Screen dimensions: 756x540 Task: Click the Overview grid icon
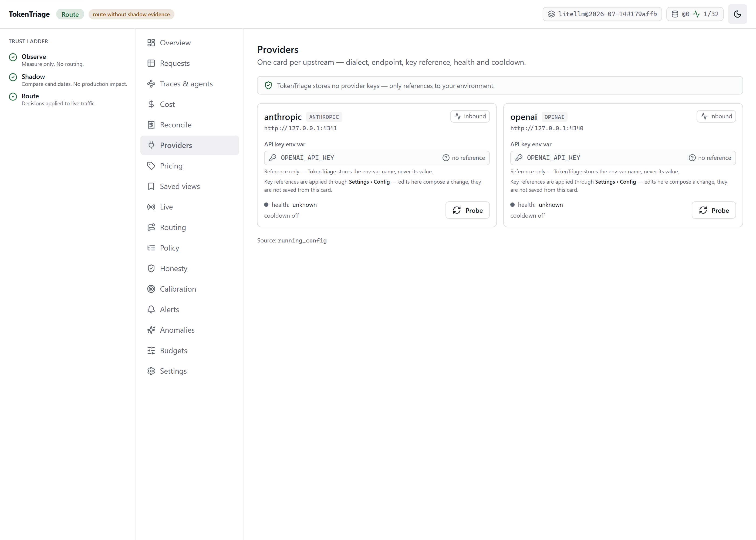[151, 43]
